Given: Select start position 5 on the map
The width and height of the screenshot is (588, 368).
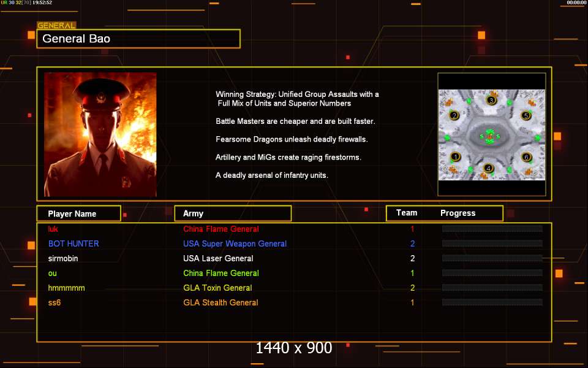Looking at the screenshot, I should (526, 115).
